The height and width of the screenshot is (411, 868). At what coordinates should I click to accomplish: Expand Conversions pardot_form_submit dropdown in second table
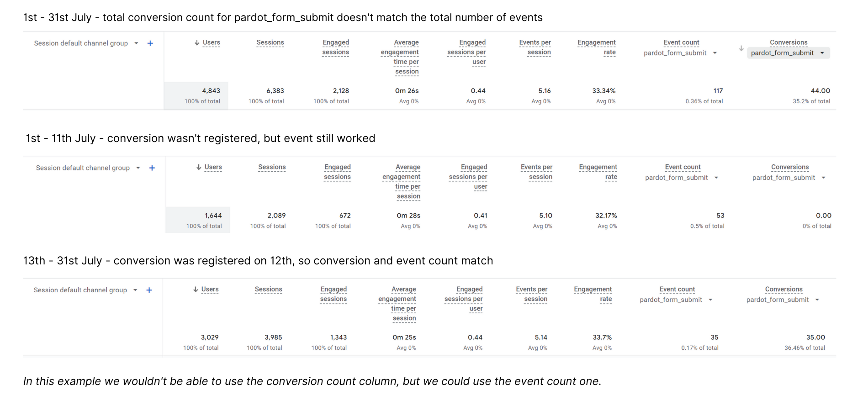[824, 178]
